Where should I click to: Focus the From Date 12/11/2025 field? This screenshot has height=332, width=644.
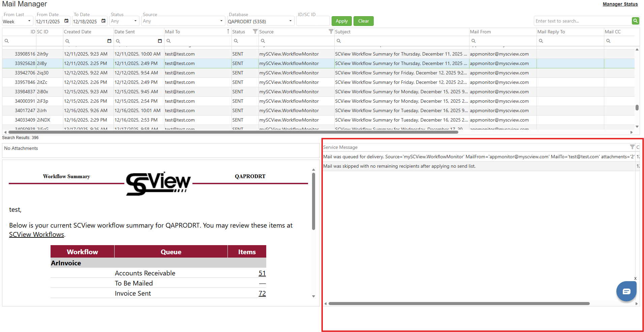pyautogui.click(x=49, y=21)
